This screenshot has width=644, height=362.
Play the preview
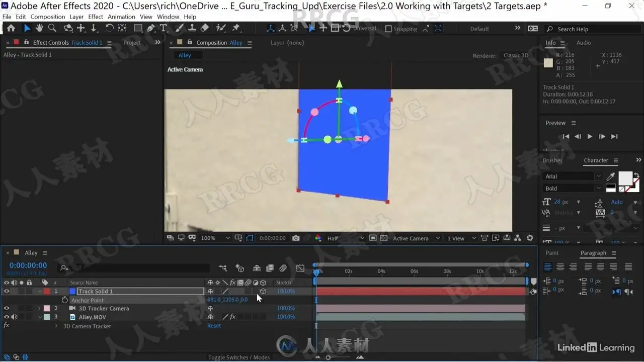[590, 136]
